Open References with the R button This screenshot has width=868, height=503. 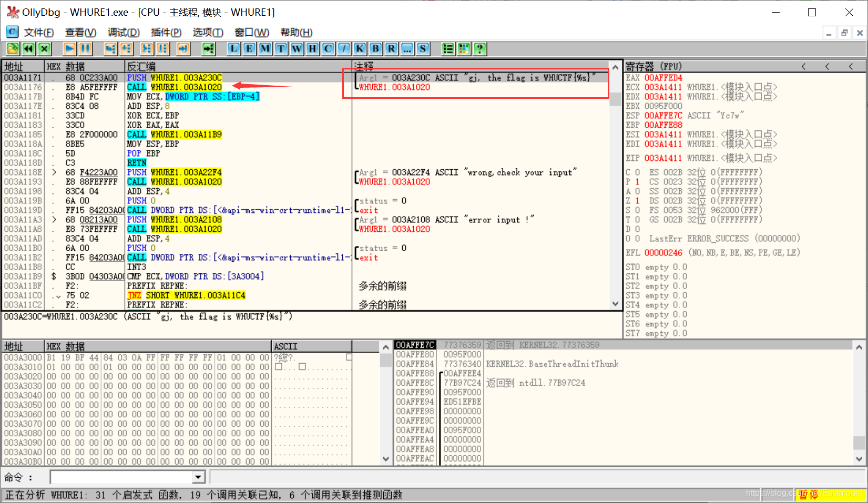pos(391,49)
